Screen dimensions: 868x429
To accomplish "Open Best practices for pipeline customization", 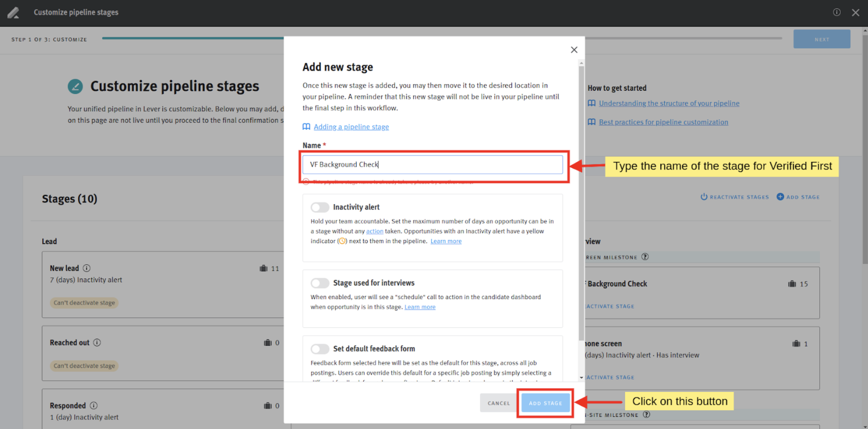I will (663, 122).
